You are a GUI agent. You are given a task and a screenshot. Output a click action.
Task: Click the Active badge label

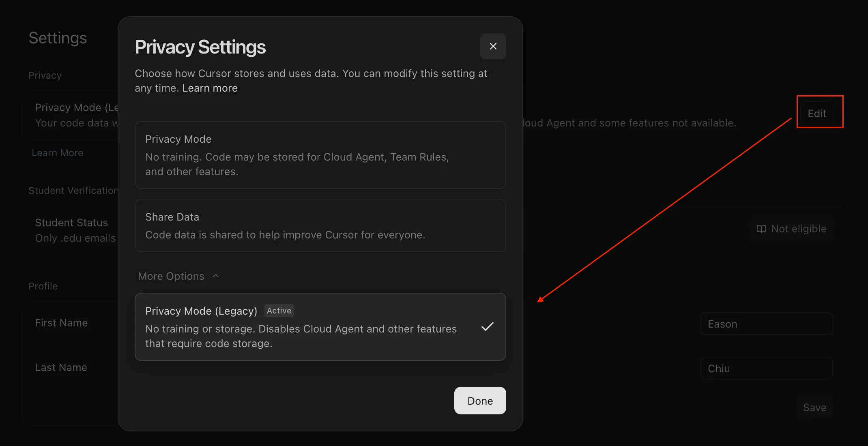pyautogui.click(x=279, y=311)
